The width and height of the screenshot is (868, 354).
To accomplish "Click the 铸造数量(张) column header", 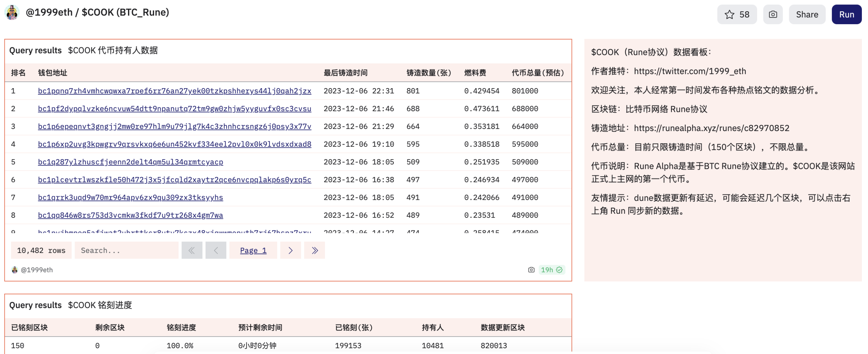I will [x=428, y=73].
